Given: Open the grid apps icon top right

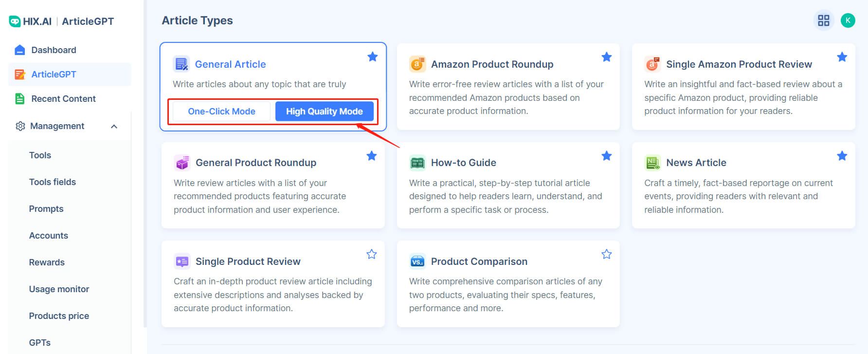Looking at the screenshot, I should pos(824,20).
